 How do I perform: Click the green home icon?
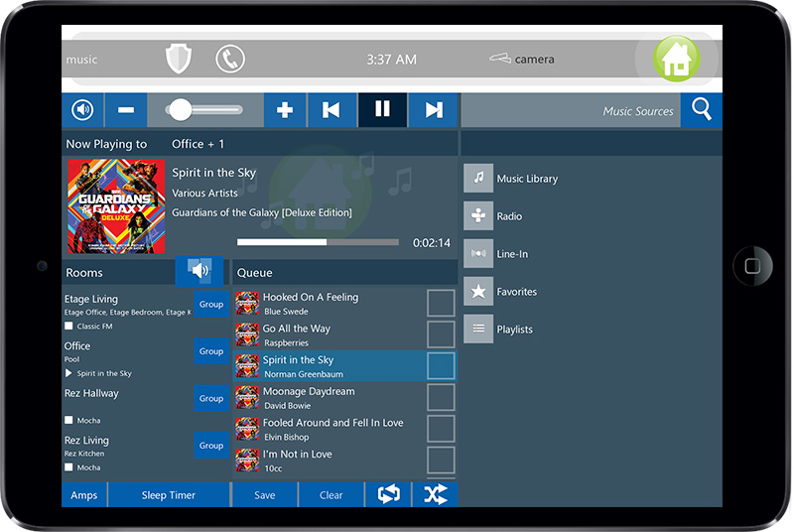pos(676,59)
